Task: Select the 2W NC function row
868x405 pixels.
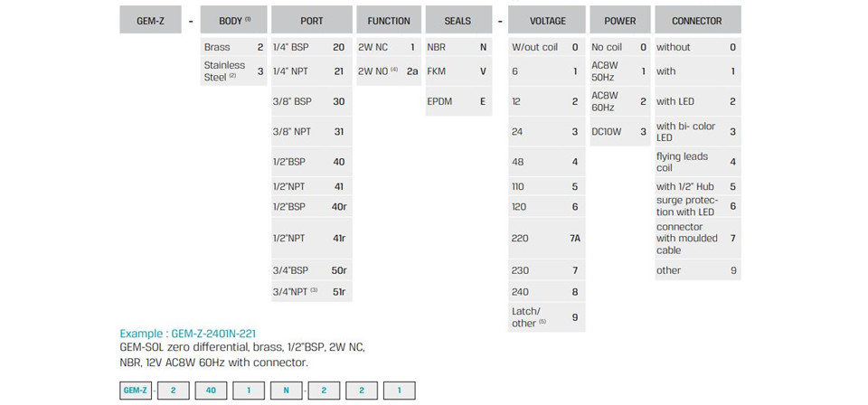Action: click(389, 47)
